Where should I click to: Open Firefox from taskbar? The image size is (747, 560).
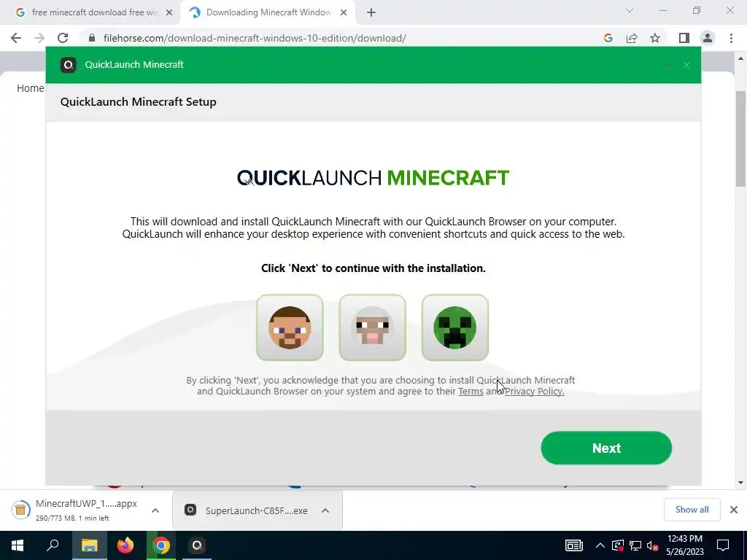tap(125, 545)
